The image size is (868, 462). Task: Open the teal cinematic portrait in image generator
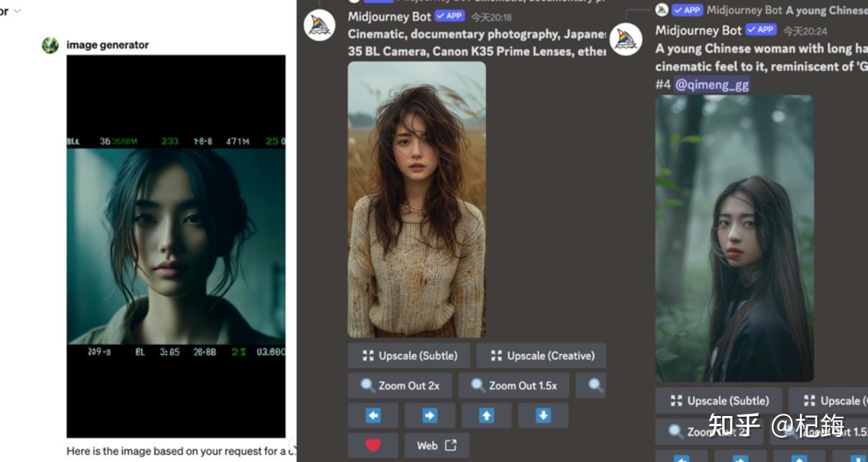pyautogui.click(x=176, y=246)
